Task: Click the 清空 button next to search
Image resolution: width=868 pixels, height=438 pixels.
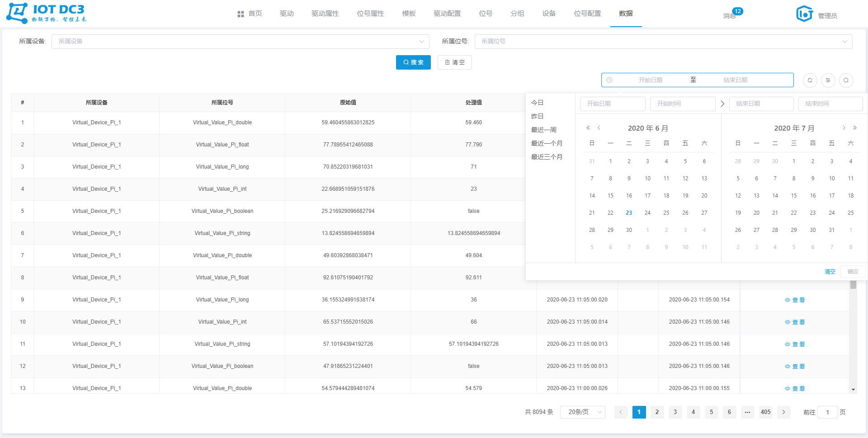Action: coord(454,62)
